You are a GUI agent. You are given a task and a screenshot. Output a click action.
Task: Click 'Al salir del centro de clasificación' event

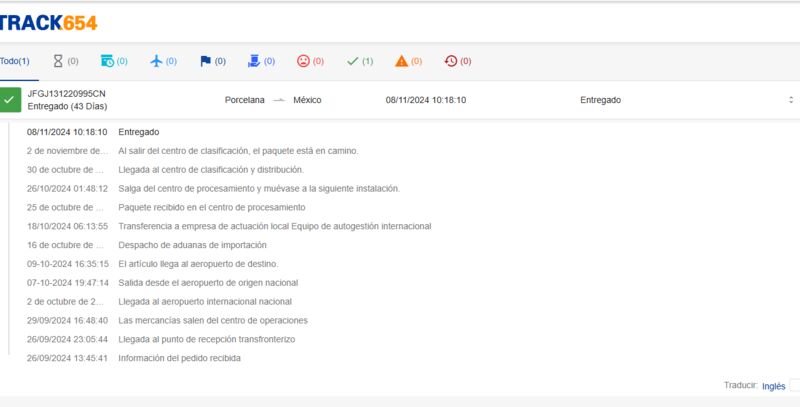[x=238, y=151]
